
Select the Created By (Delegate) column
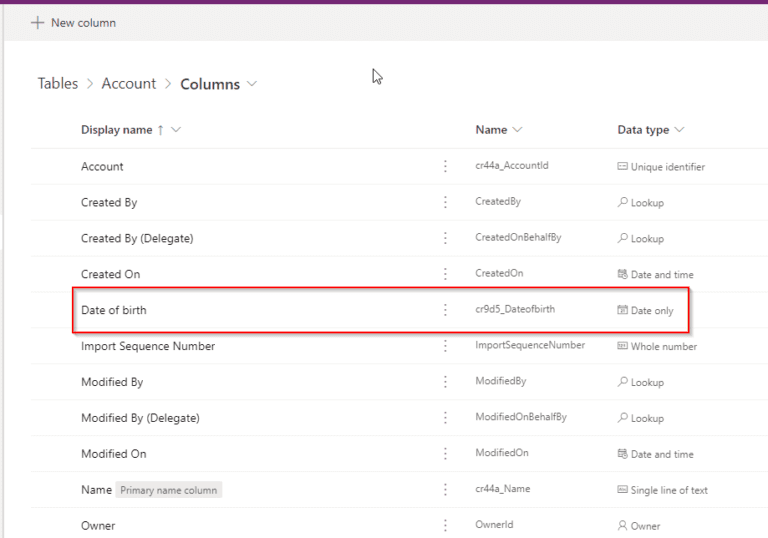click(137, 239)
